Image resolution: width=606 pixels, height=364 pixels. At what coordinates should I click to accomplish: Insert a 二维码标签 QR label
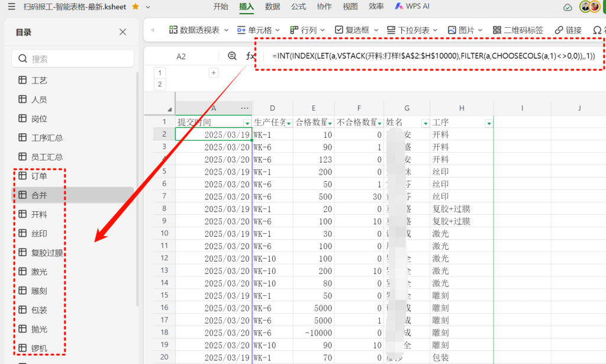pos(518,30)
